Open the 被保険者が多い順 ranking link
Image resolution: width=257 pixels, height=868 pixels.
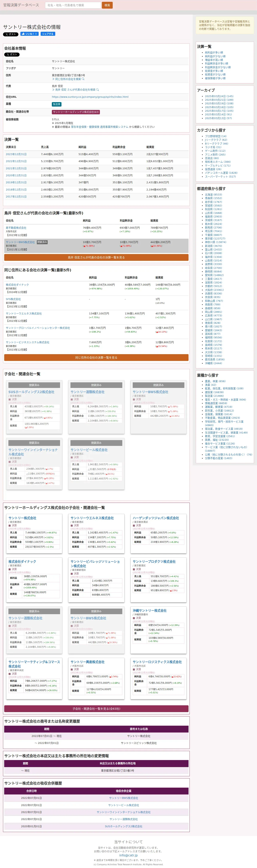click(x=215, y=78)
